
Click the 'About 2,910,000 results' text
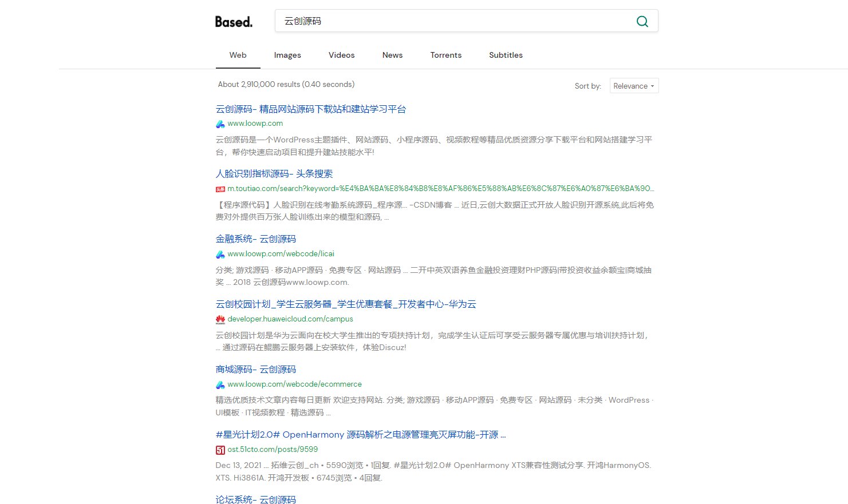[x=286, y=84]
